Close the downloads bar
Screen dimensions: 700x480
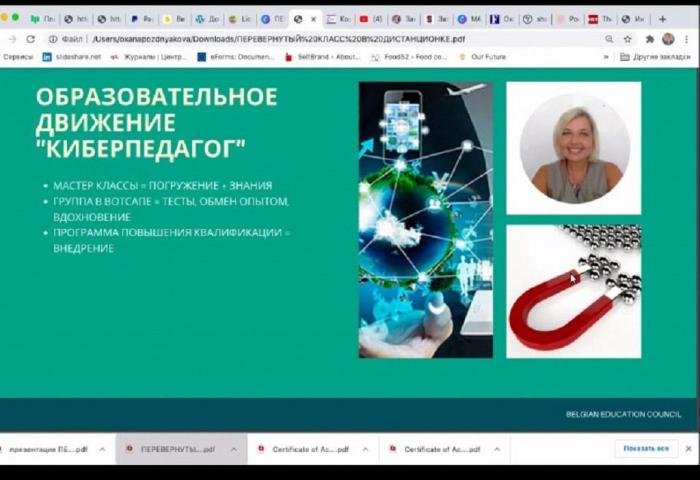(x=689, y=449)
